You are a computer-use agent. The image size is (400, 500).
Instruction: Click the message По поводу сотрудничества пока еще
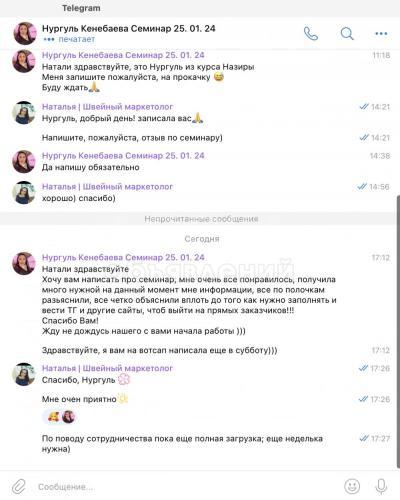pos(182,444)
